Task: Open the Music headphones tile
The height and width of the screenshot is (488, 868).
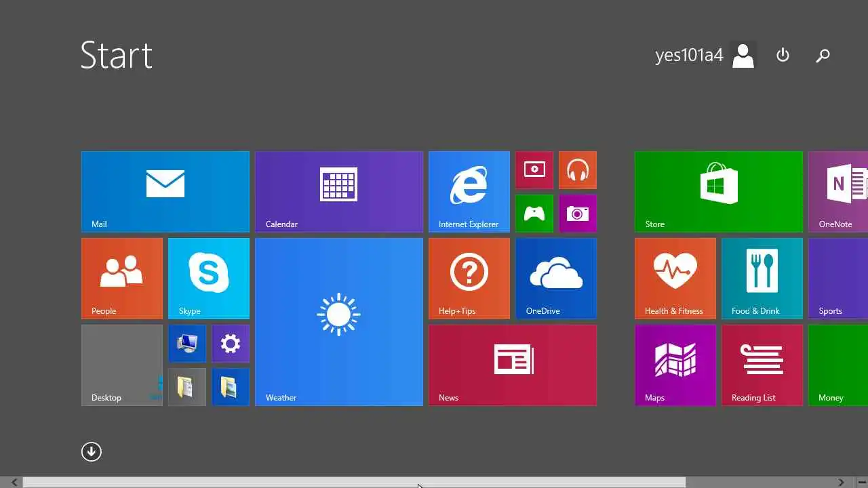Action: [578, 170]
